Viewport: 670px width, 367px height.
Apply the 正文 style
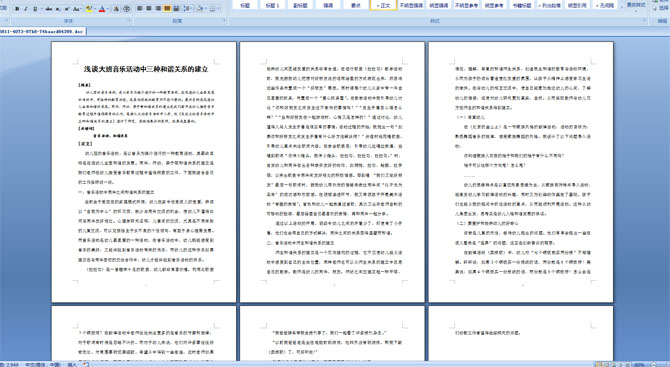click(x=383, y=5)
